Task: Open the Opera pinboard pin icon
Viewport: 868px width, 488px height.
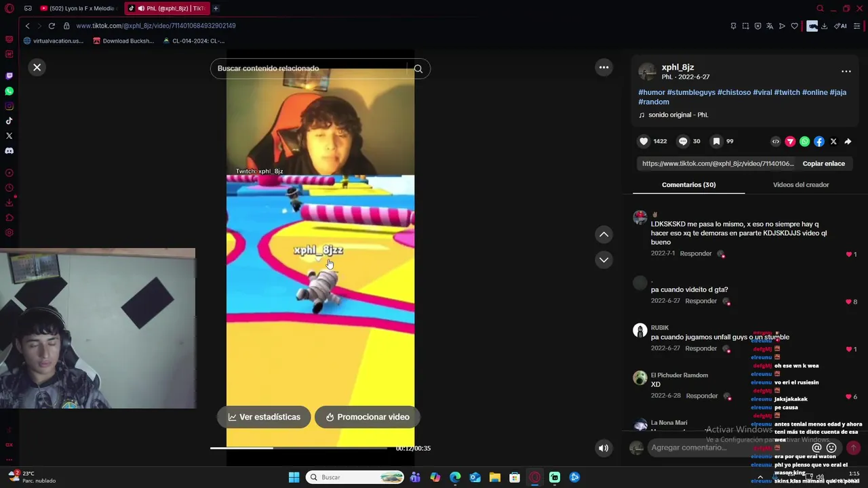Action: (733, 26)
